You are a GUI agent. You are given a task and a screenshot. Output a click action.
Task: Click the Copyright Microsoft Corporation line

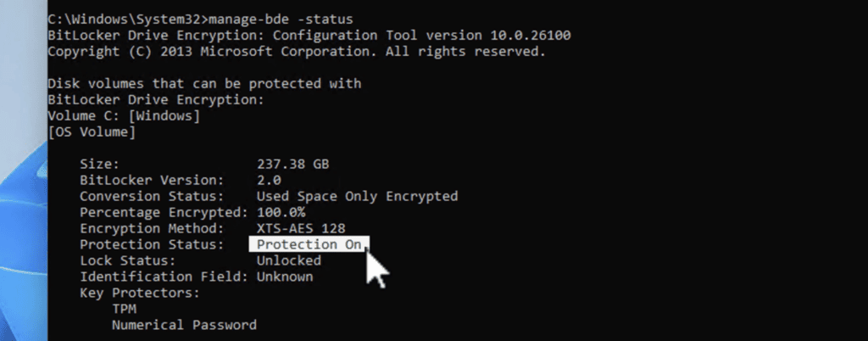point(297,52)
